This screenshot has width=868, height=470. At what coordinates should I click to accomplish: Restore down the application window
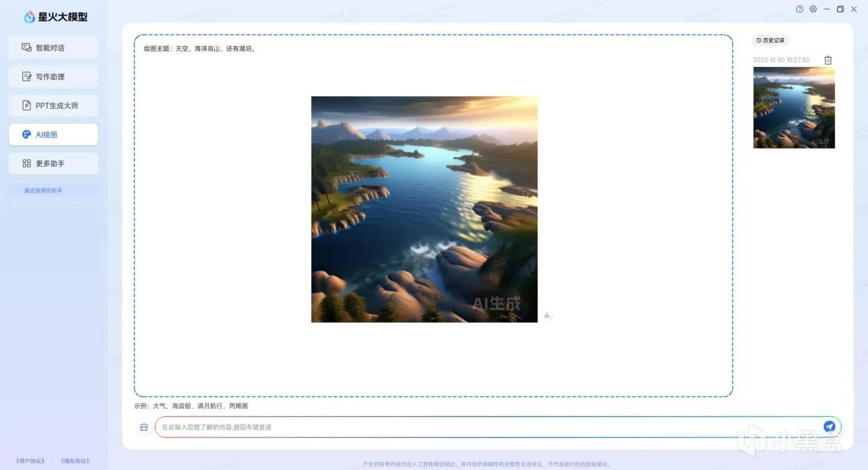(840, 9)
